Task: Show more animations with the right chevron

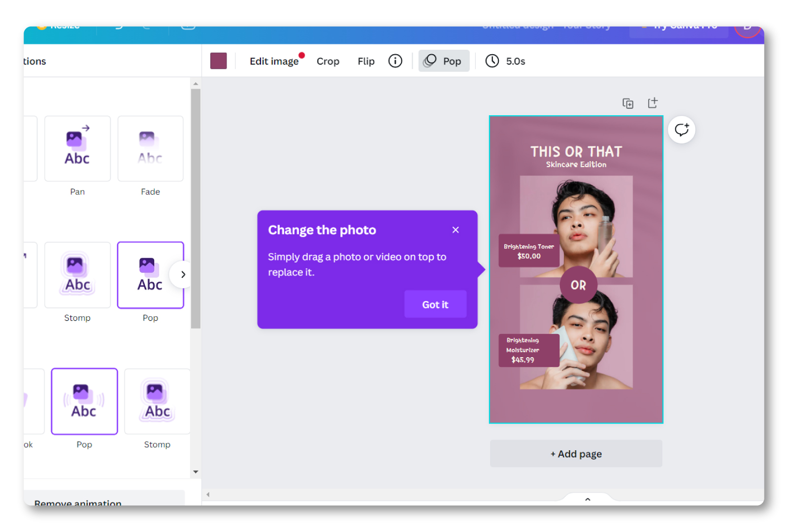Action: click(183, 274)
